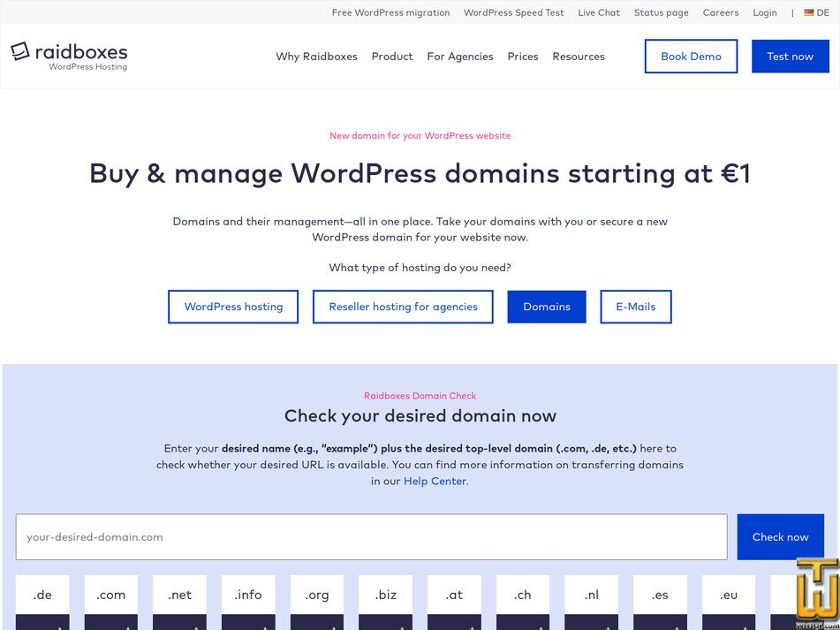Open the Resources menu
The image size is (840, 630).
578,57
